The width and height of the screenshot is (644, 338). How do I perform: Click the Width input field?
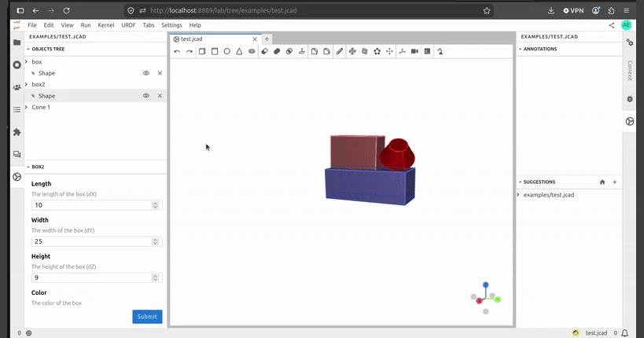click(x=97, y=241)
